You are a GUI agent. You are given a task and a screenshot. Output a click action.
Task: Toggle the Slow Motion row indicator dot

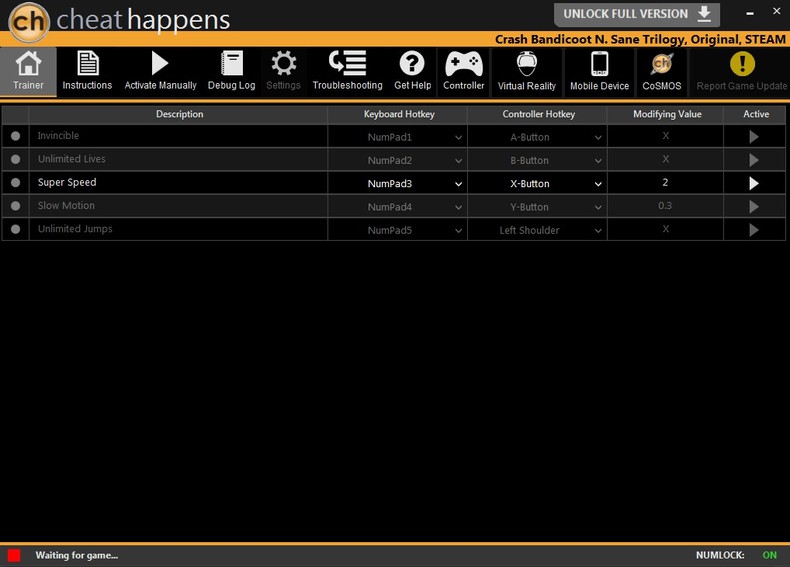[x=16, y=206]
